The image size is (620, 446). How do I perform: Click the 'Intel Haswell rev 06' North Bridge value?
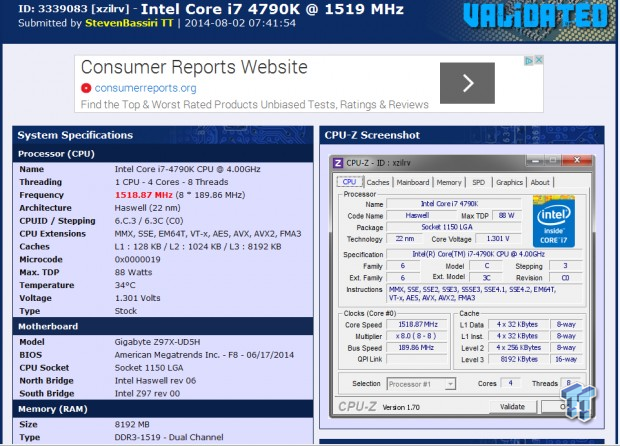tap(155, 381)
